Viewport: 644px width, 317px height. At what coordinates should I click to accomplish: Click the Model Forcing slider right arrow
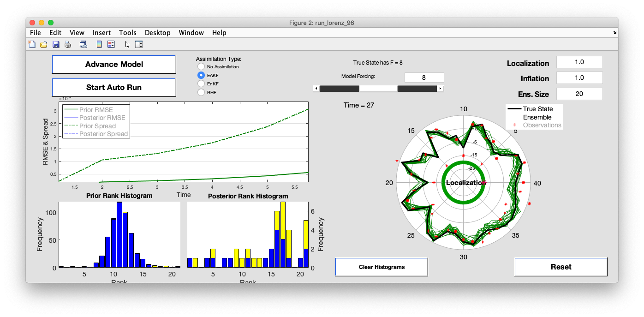click(x=441, y=89)
